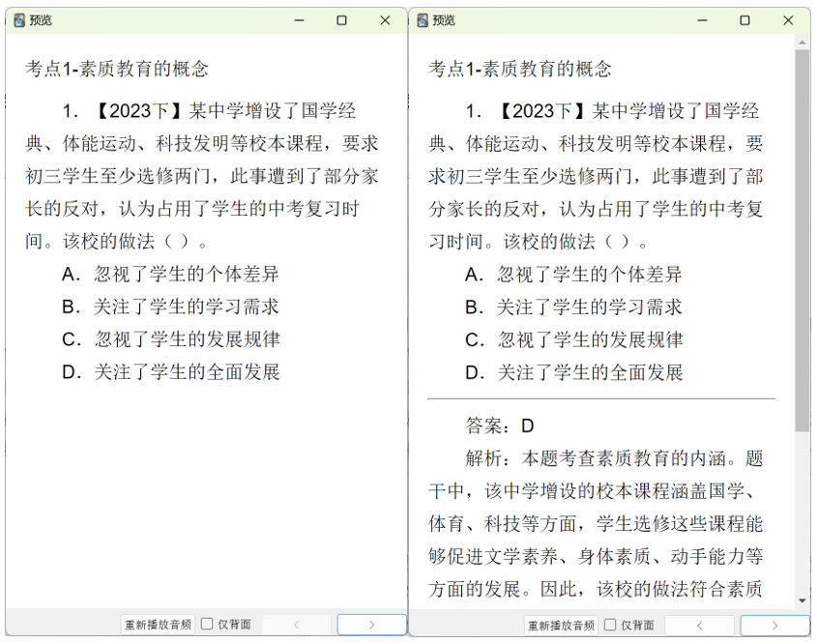Go to next card in left preview window
This screenshot has width=817, height=644.
click(371, 625)
